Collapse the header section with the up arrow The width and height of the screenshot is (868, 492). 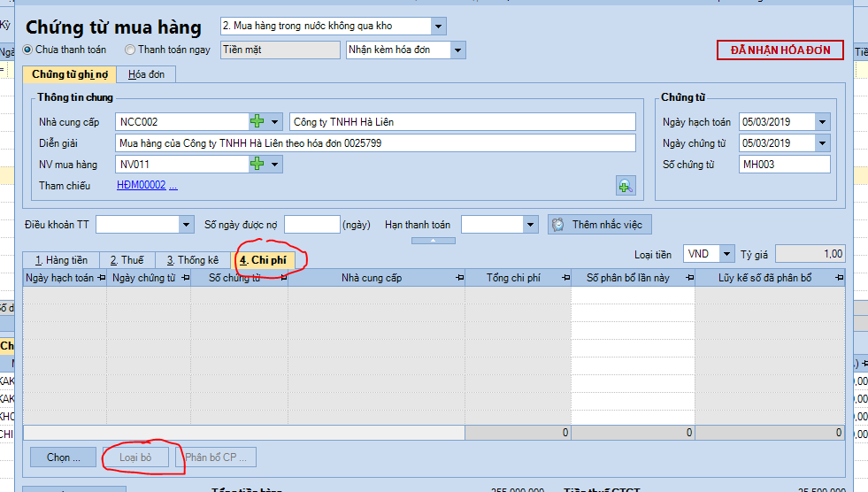(x=434, y=241)
